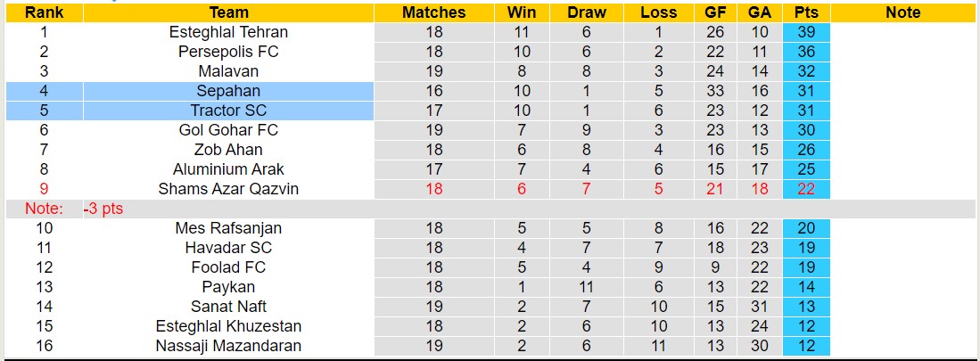Click the Rank column header
The height and width of the screenshot is (361, 980).
pyautogui.click(x=43, y=12)
